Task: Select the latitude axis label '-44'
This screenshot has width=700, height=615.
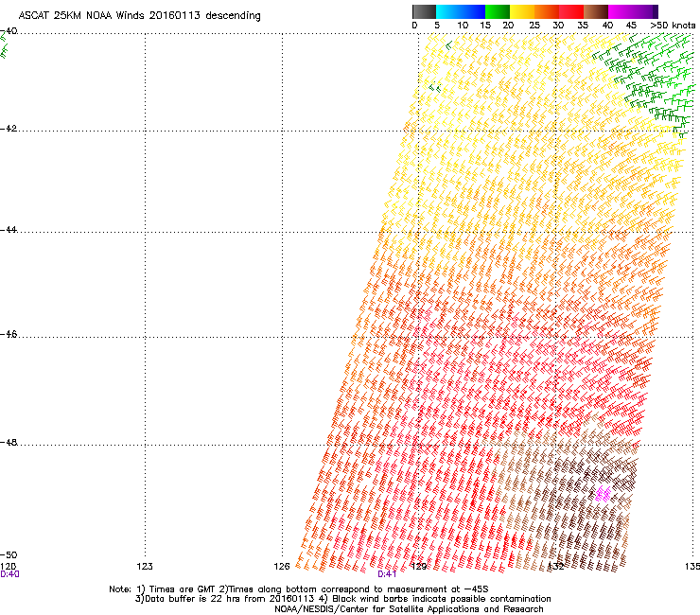Action: click(x=9, y=230)
